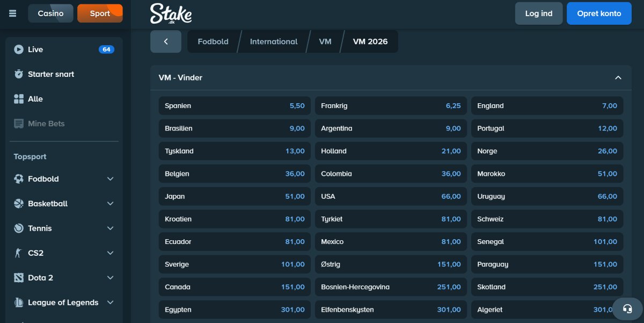Click the CS2 soldier icon
The image size is (644, 323).
tap(19, 253)
